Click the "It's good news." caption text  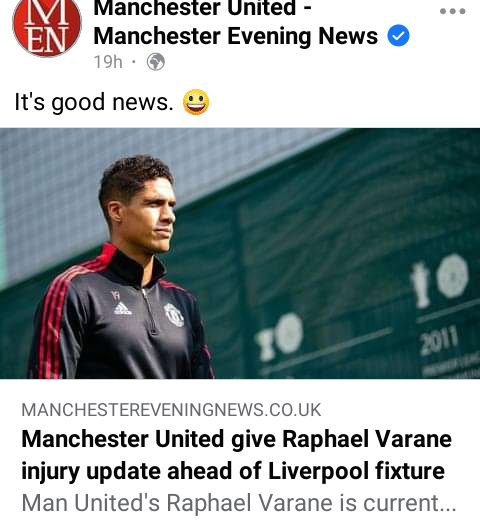(x=94, y=102)
